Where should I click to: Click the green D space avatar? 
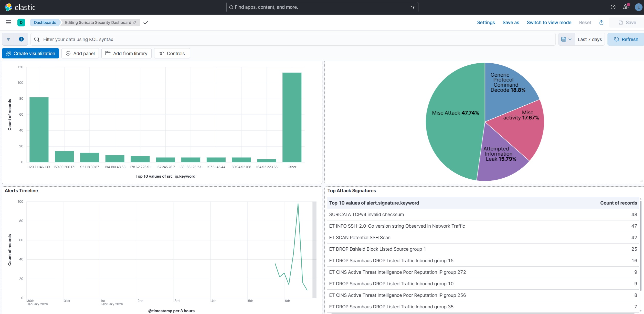pyautogui.click(x=21, y=23)
